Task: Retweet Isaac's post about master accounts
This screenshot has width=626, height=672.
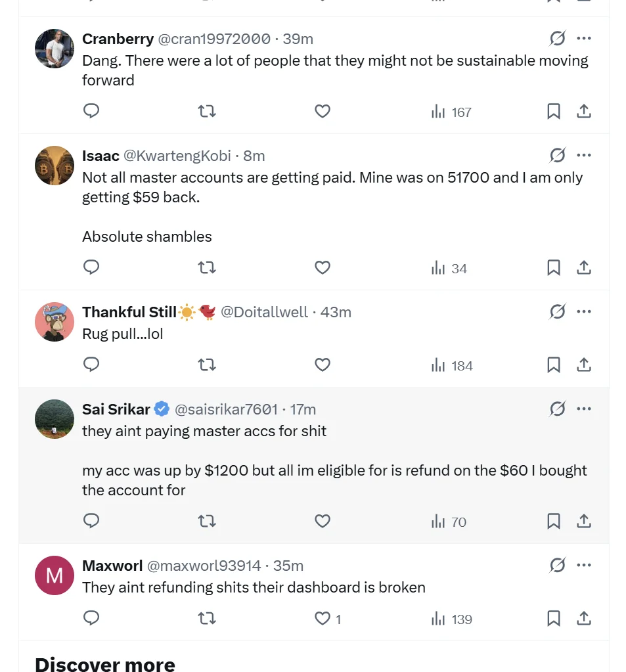Action: pyautogui.click(x=206, y=267)
